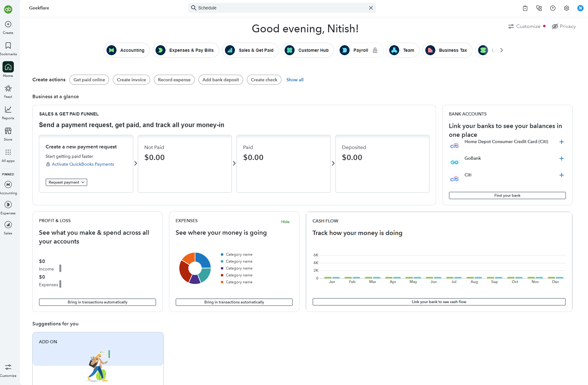The height and width of the screenshot is (385, 588).
Task: Click the chevron after Not Paid card
Action: [234, 163]
